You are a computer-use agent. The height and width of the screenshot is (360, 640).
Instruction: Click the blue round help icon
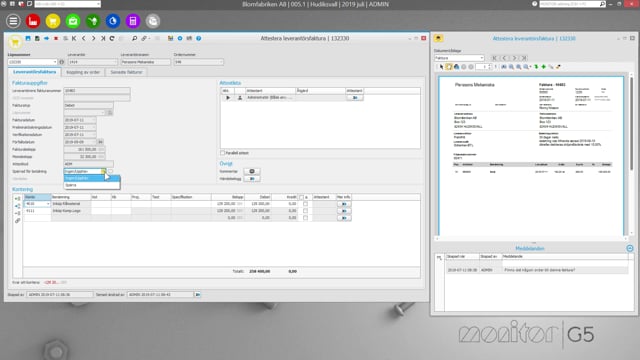point(198,38)
